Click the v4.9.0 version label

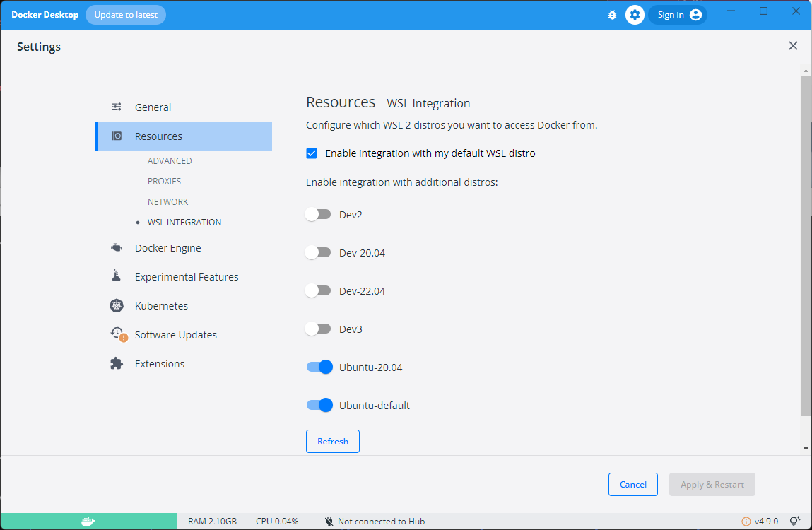coord(766,522)
